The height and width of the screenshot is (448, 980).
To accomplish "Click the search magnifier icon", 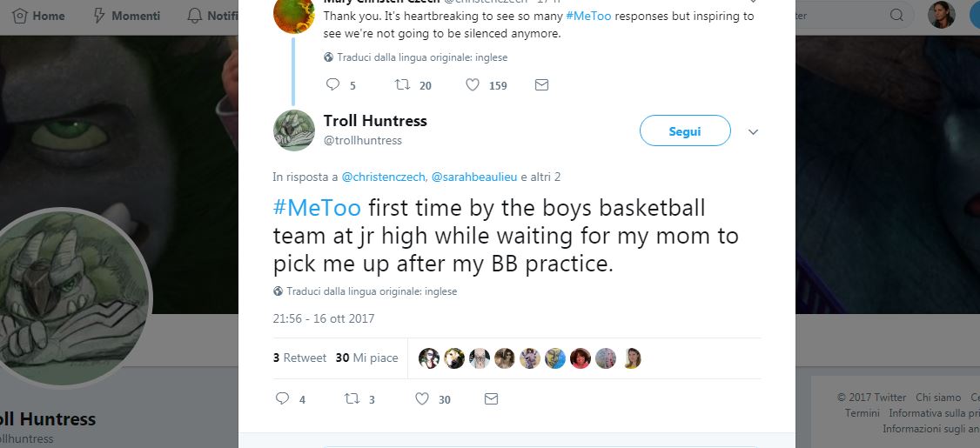I will click(x=896, y=16).
